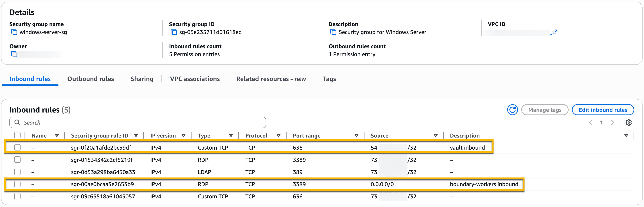Copy the security group name windows-server-sg

[x=14, y=32]
